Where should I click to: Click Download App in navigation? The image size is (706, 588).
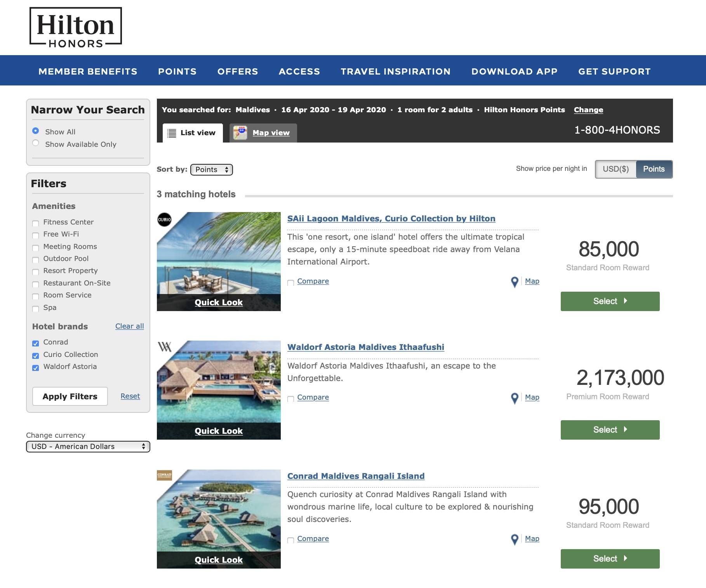click(515, 71)
